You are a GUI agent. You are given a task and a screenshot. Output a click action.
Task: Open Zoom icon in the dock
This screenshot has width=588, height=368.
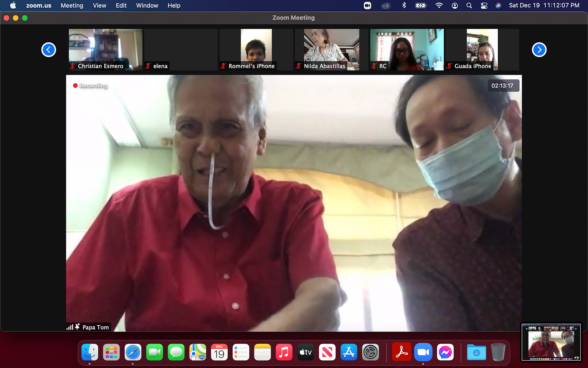pos(423,352)
